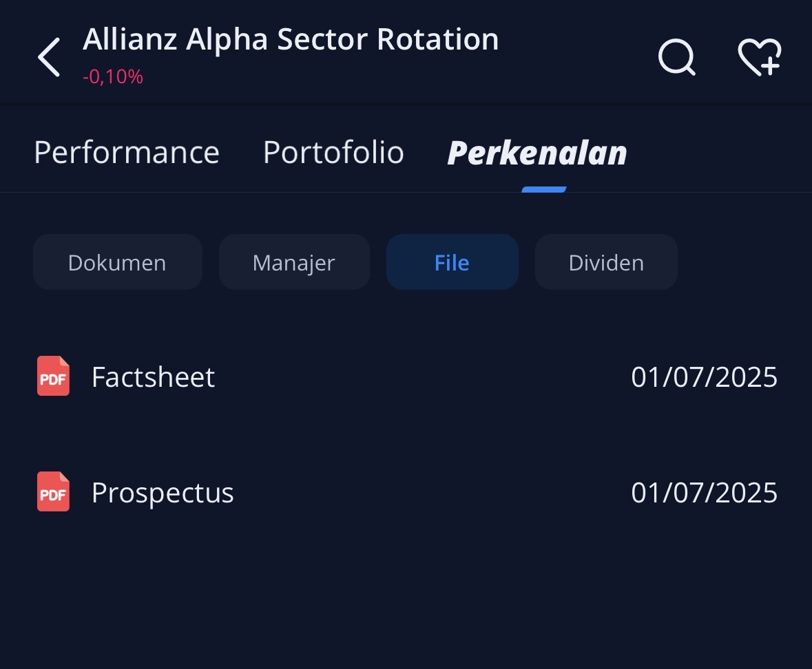The width and height of the screenshot is (812, 669).
Task: Select the Perkenalan tab
Action: pyautogui.click(x=537, y=153)
